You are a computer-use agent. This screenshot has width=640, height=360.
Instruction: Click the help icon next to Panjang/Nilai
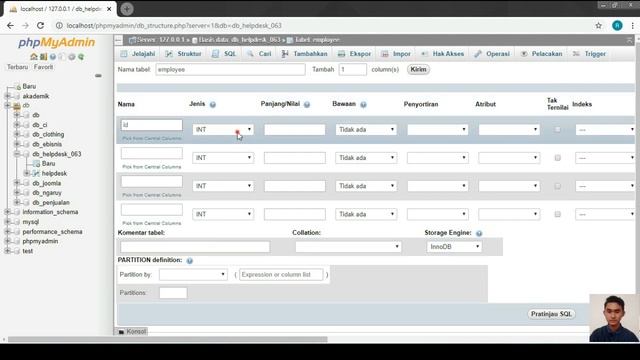click(307, 104)
